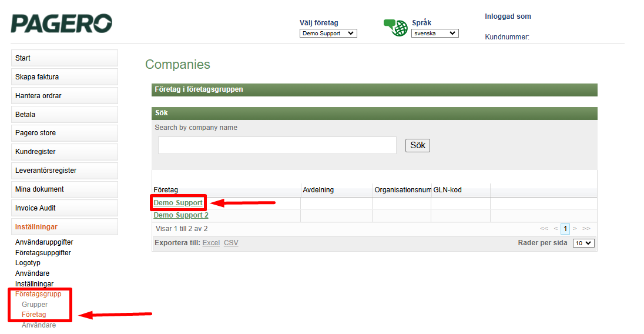The width and height of the screenshot is (644, 334).
Task: Export the list to CSV
Action: (231, 243)
